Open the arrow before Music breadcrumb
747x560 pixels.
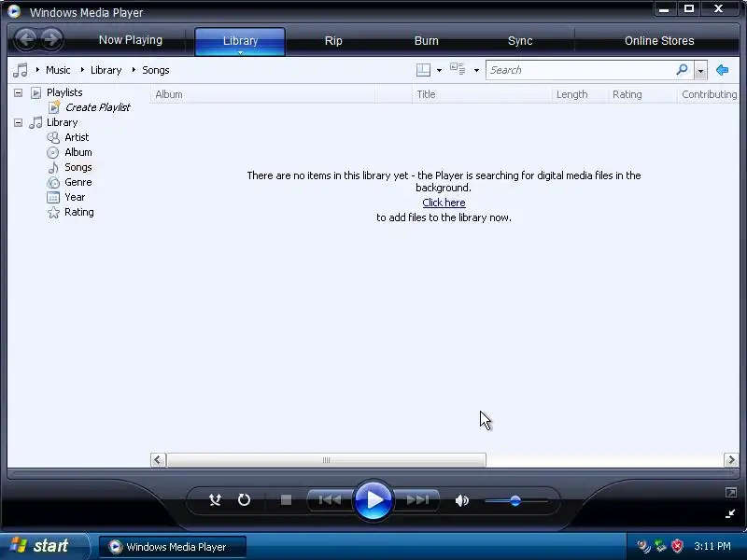point(37,70)
